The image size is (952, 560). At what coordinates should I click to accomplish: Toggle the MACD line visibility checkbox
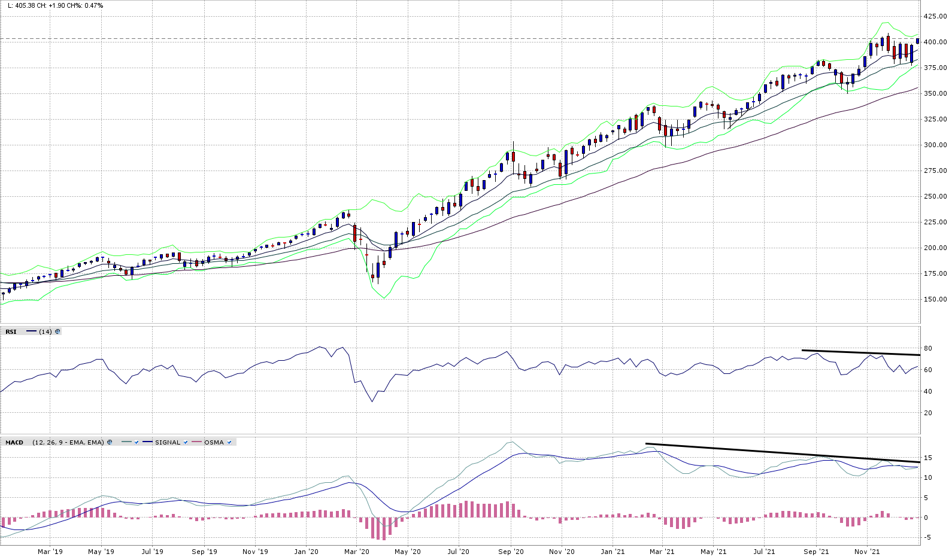tap(137, 442)
